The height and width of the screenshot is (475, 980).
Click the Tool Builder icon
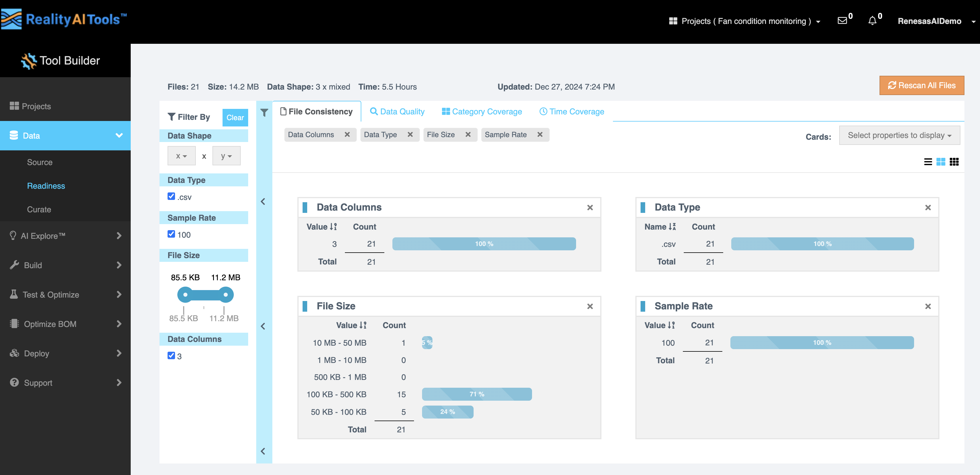(28, 60)
